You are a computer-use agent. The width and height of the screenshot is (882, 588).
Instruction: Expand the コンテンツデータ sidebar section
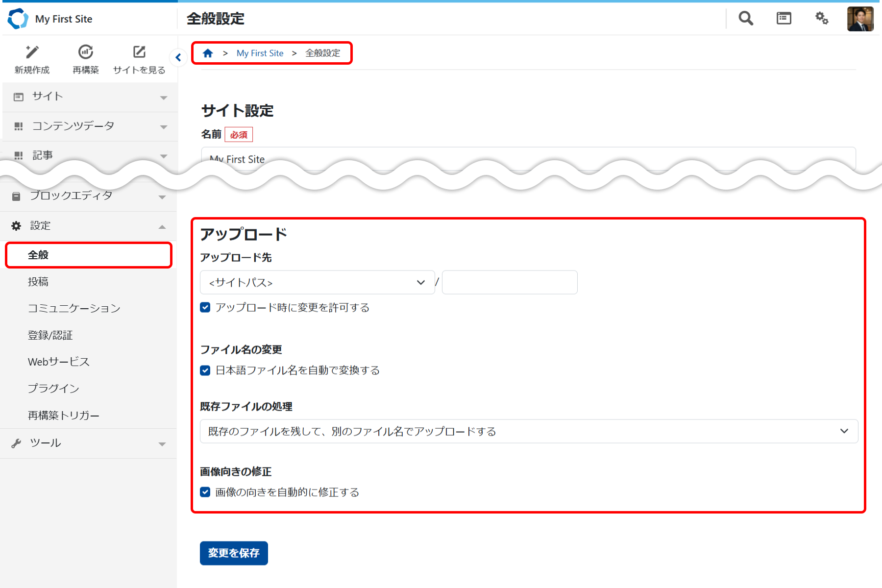(89, 126)
